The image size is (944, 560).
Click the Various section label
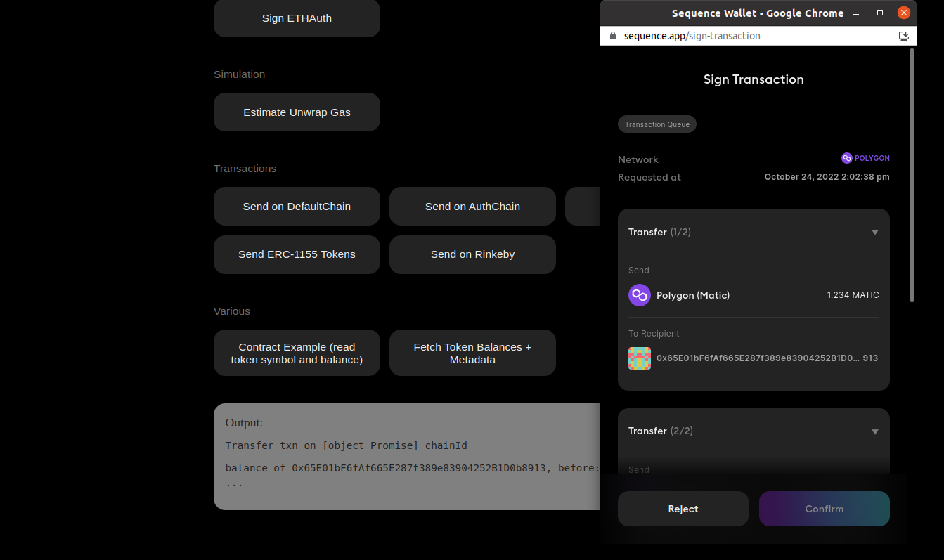click(232, 311)
